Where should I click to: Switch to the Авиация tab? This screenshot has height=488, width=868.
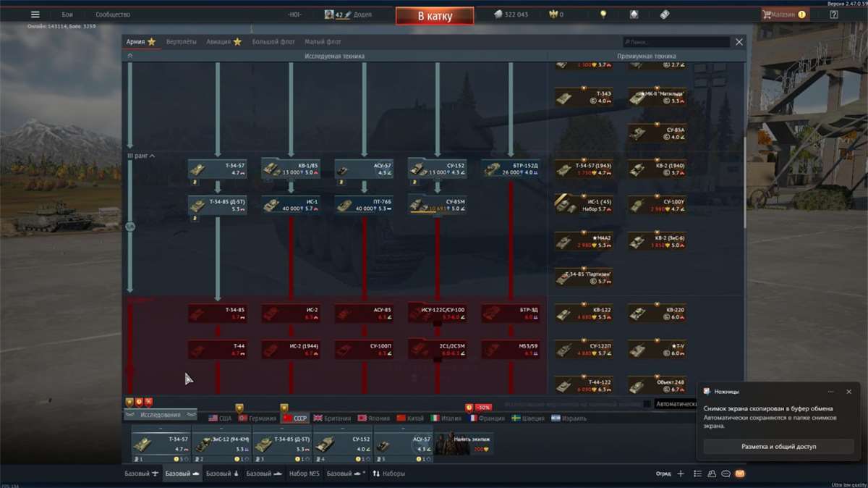(224, 42)
